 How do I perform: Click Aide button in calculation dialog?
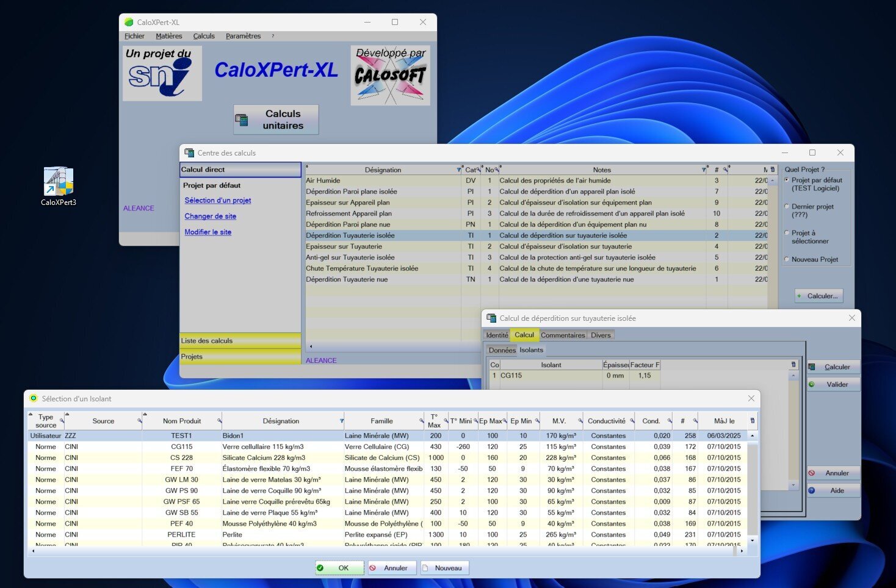pos(834,490)
